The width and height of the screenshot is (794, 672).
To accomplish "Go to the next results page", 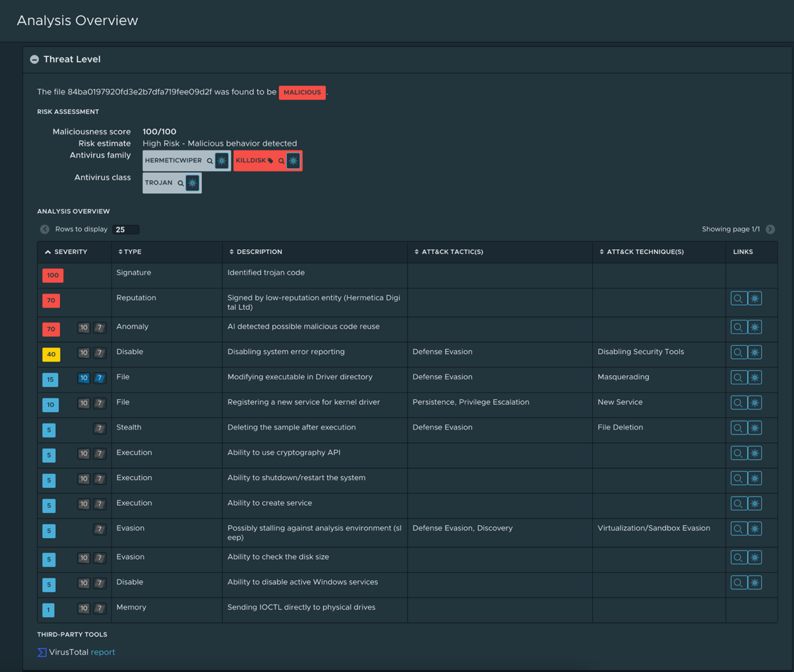I will 770,229.
